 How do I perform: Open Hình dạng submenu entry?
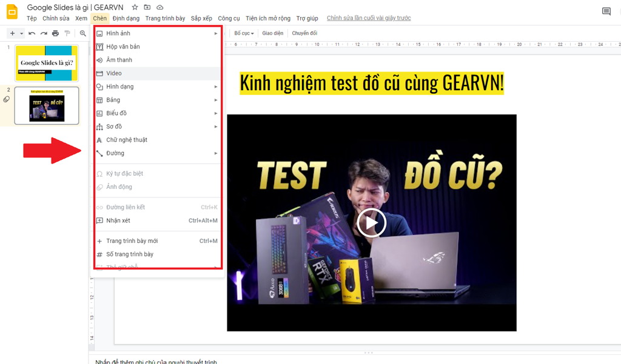point(158,87)
